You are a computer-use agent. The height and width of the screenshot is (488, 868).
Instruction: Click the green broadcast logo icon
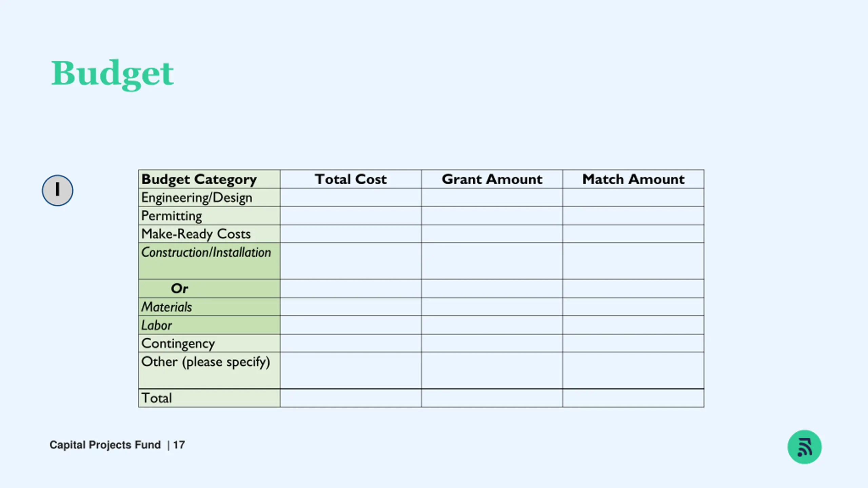pyautogui.click(x=804, y=447)
